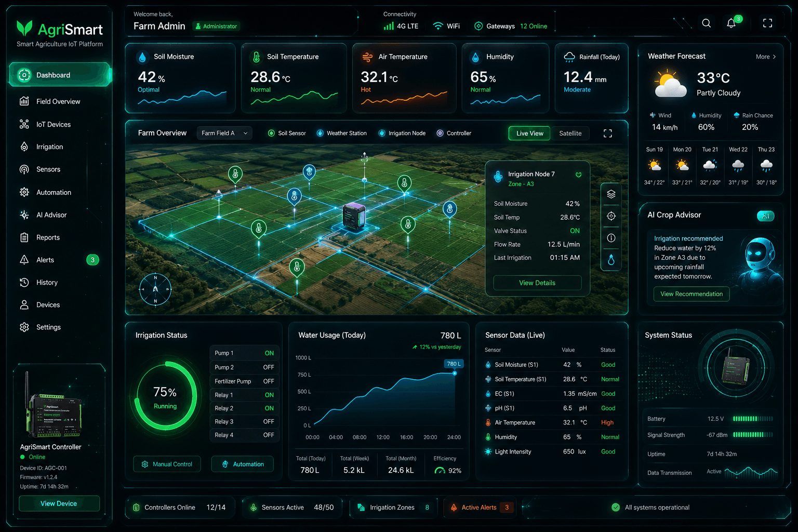The width and height of the screenshot is (798, 532).
Task: Open the search icon in the header
Action: coord(707,23)
